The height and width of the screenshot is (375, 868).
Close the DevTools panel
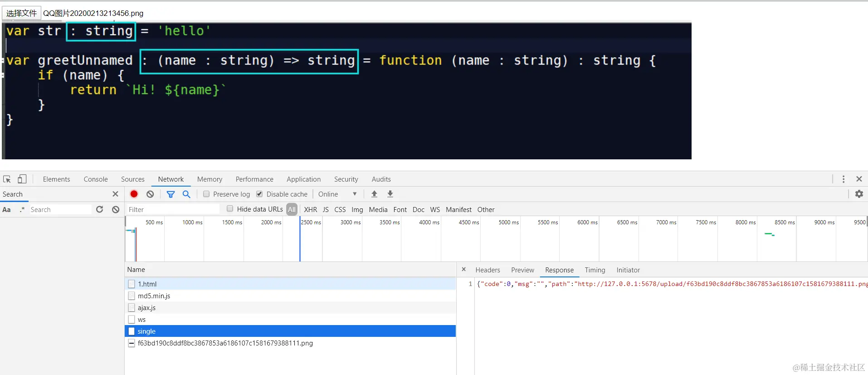tap(859, 179)
